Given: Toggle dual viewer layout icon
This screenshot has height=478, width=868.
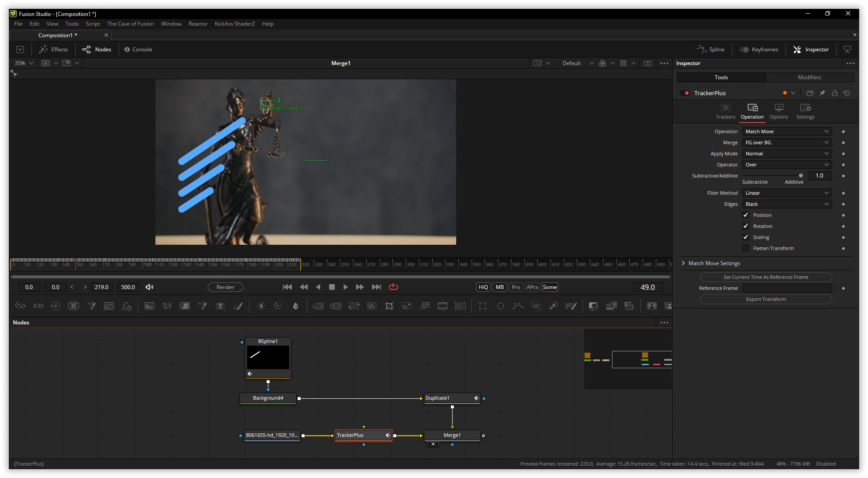Looking at the screenshot, I should tap(647, 63).
